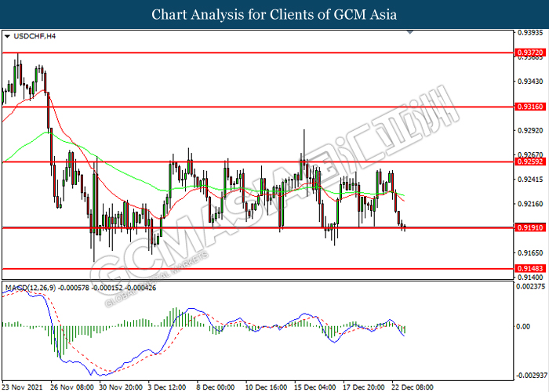Select the 0.93160 price level label

(x=530, y=107)
